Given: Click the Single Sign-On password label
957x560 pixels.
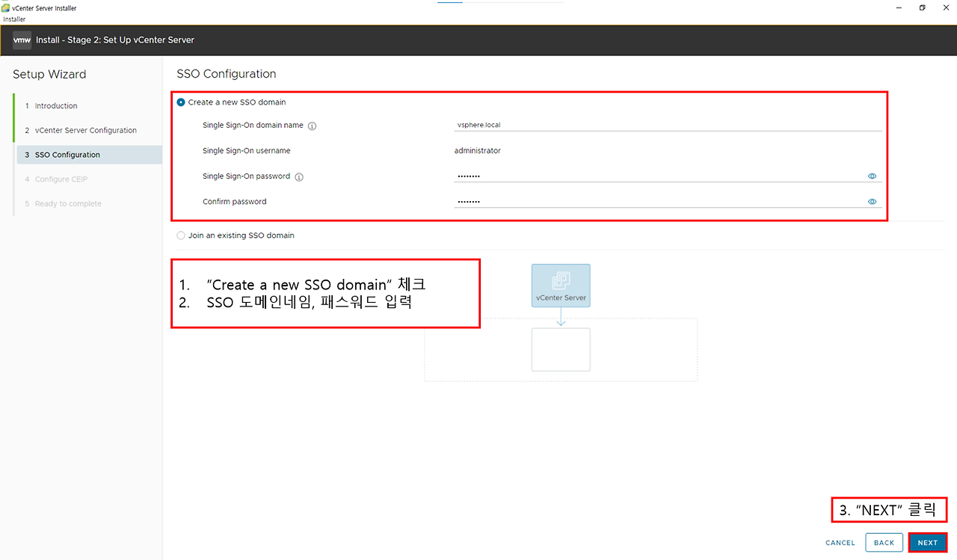Looking at the screenshot, I should pos(247,176).
